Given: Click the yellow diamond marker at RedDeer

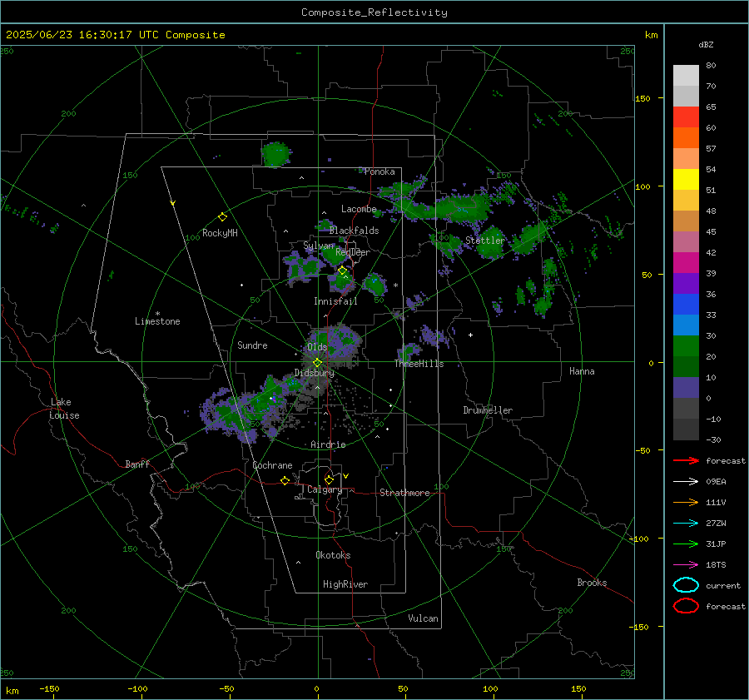Looking at the screenshot, I should [343, 271].
